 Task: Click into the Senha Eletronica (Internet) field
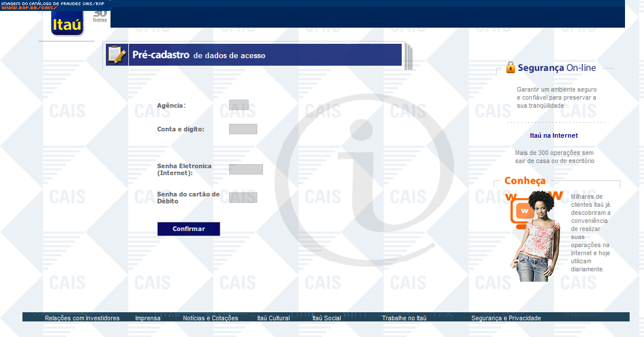246,169
